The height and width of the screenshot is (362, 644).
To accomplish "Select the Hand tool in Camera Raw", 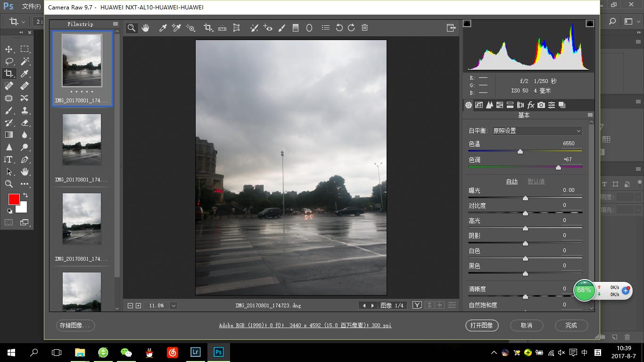I will (x=145, y=28).
